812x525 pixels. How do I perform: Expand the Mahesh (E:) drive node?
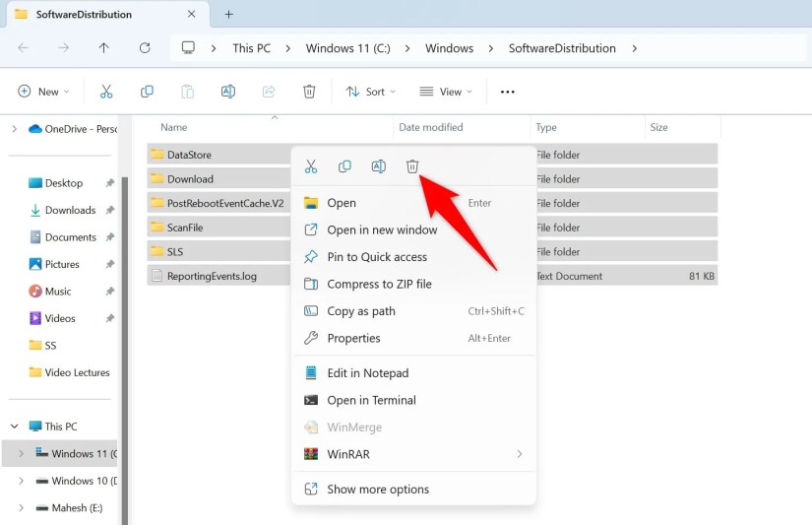click(x=21, y=508)
